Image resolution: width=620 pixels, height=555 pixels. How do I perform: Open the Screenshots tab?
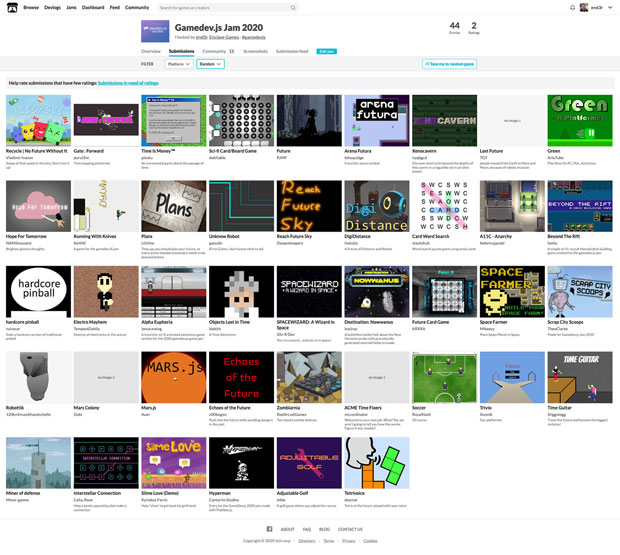click(255, 50)
